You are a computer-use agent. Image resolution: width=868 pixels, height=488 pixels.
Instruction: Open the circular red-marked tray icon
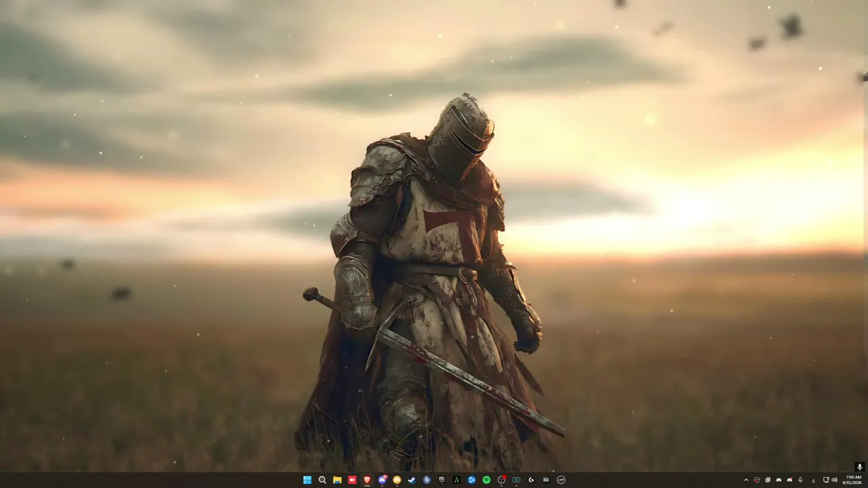(757, 480)
